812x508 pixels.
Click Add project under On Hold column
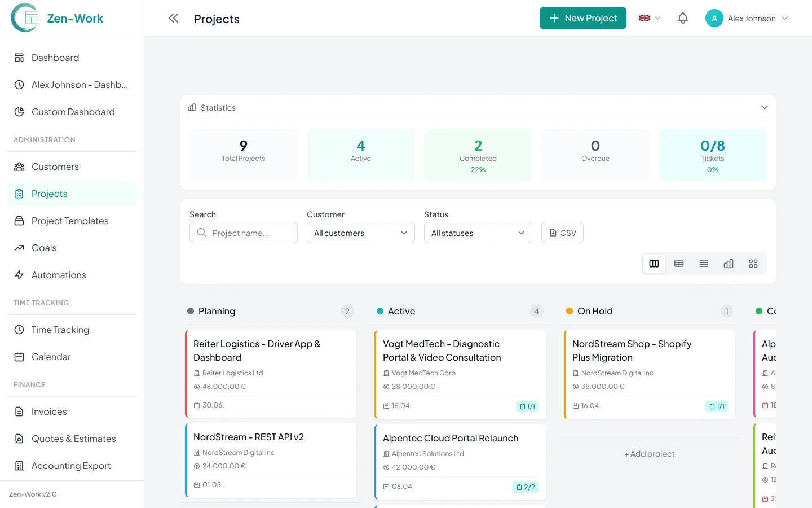click(649, 453)
